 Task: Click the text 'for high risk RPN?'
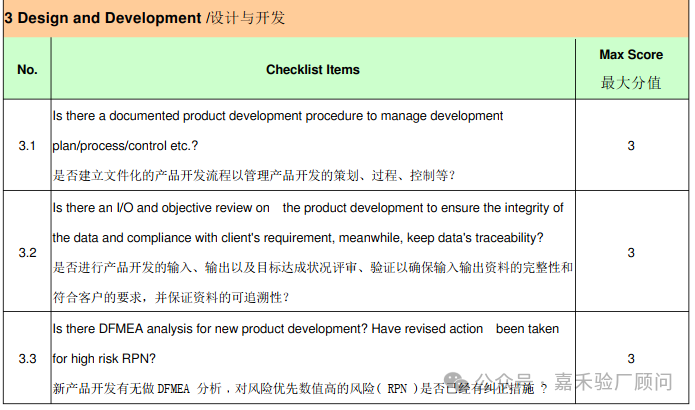click(104, 359)
